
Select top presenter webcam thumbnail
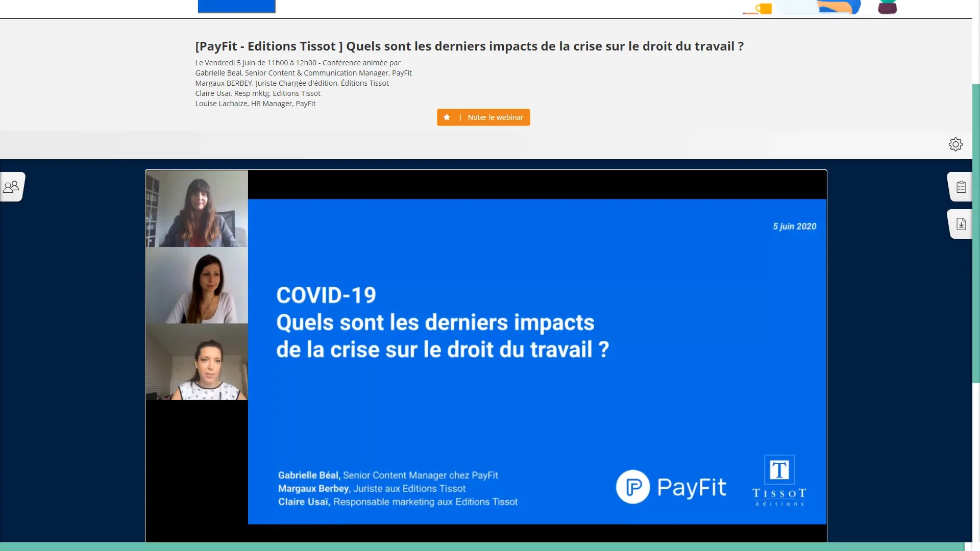[197, 209]
